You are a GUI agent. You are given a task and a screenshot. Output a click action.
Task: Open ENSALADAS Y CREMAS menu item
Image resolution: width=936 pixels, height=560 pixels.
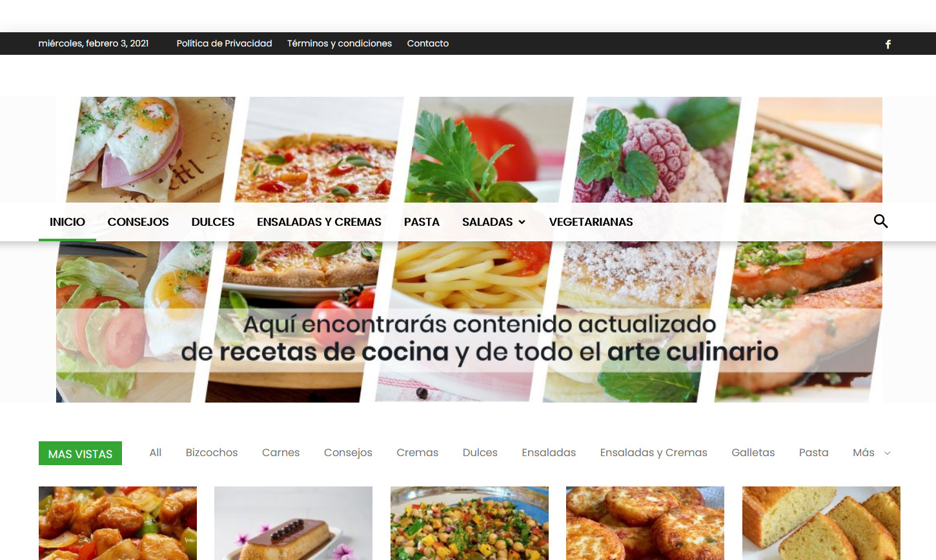[x=319, y=222]
